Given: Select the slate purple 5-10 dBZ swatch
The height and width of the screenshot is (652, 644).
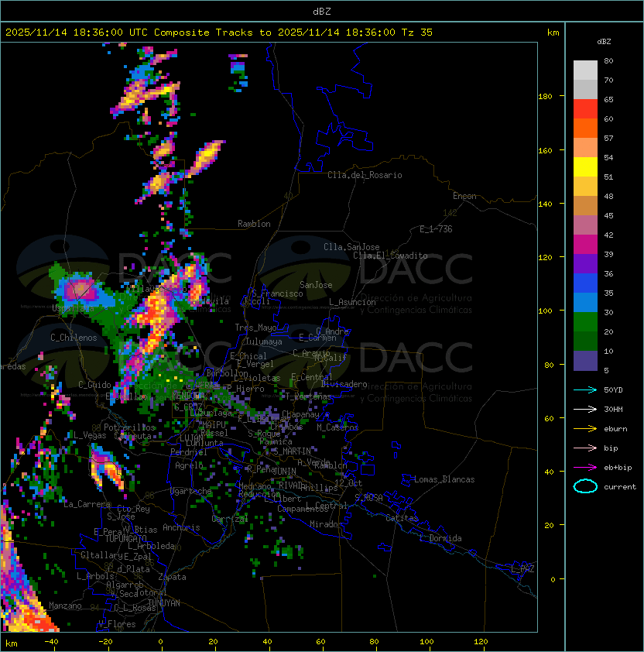Looking at the screenshot, I should click(x=585, y=361).
